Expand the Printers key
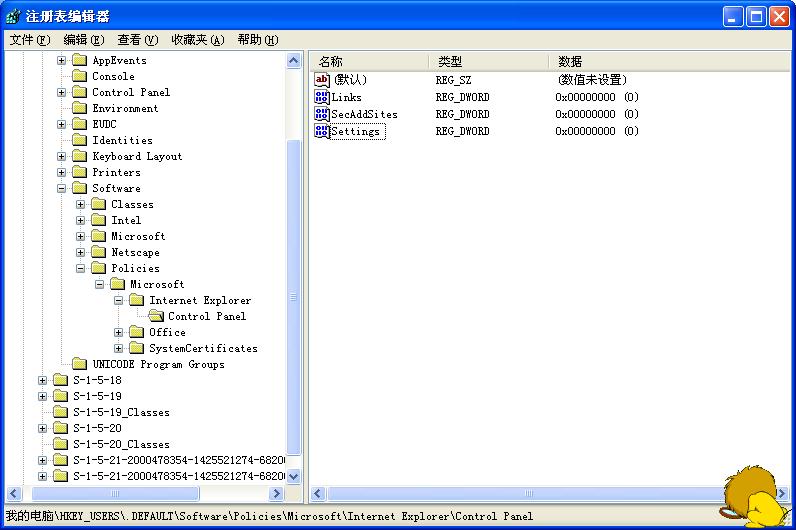796x530 pixels. [61, 173]
